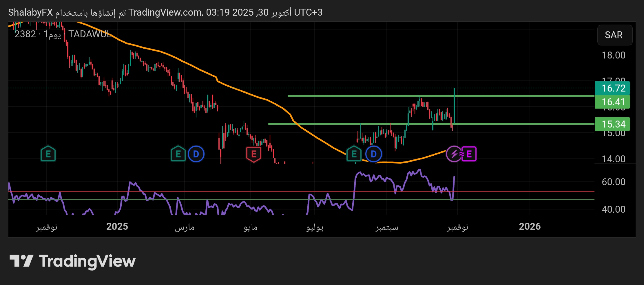Viewport: 644px width, 285px height.
Task: Click the 2025 label on the time axis
Action: [x=117, y=227]
